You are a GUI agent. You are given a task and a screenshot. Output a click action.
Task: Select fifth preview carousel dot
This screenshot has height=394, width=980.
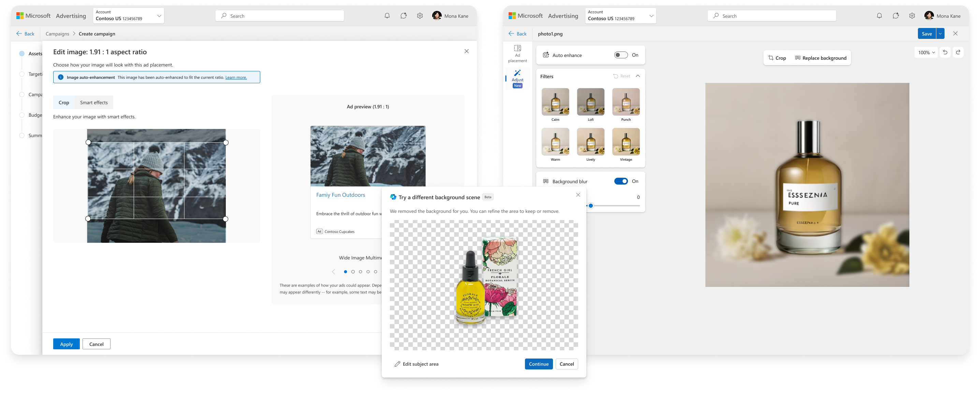pos(376,272)
